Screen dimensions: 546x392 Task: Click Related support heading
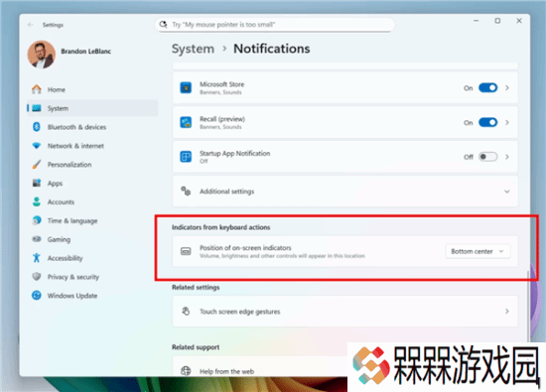tap(196, 346)
